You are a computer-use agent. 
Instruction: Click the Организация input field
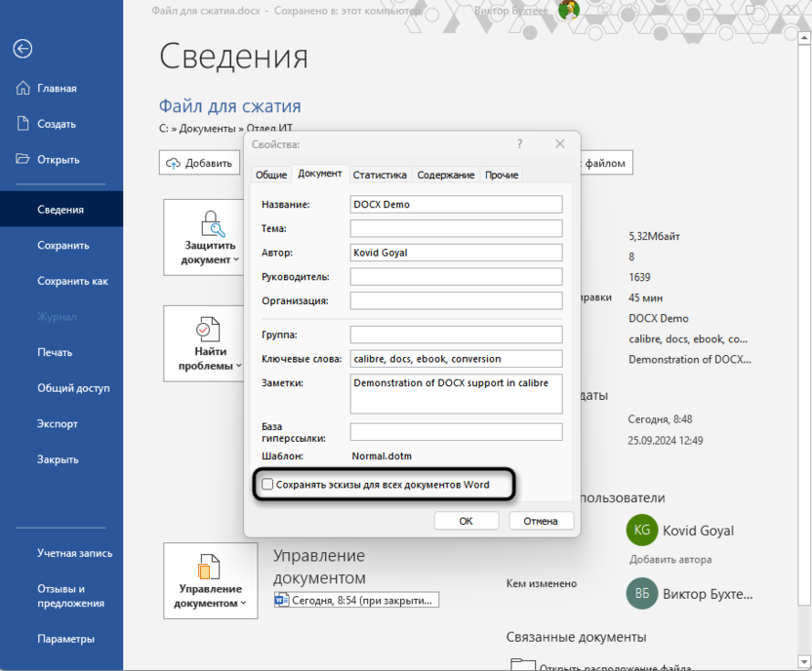point(456,300)
